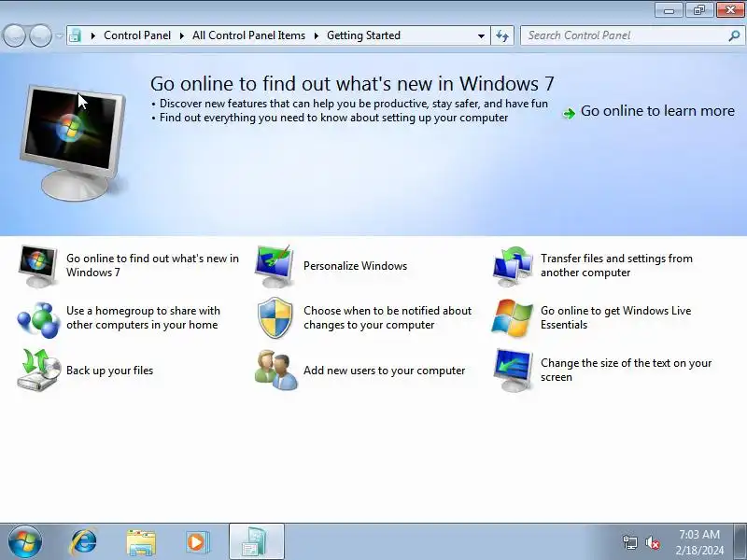Click the Control Panel icon in the address bar
The height and width of the screenshot is (560, 747).
76,35
